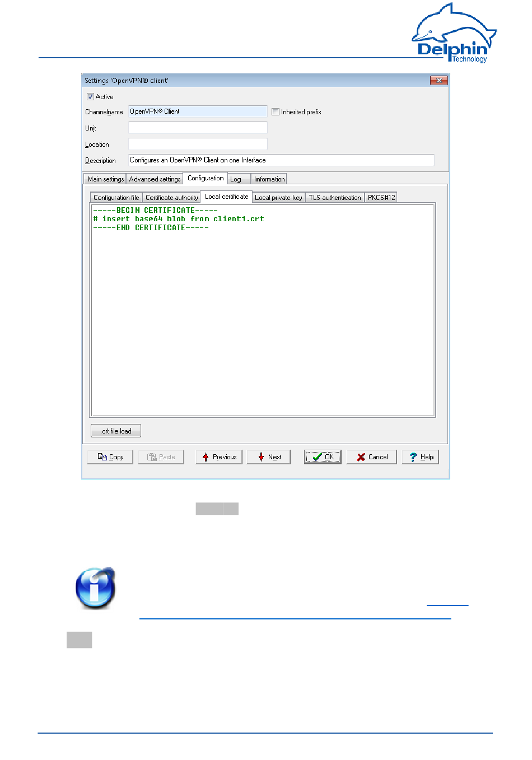Select the Location text box
Viewport: 532px width, 760px height.
(198, 144)
